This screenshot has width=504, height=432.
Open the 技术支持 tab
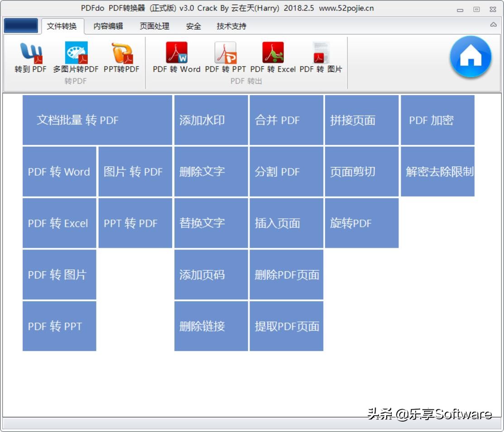232,26
